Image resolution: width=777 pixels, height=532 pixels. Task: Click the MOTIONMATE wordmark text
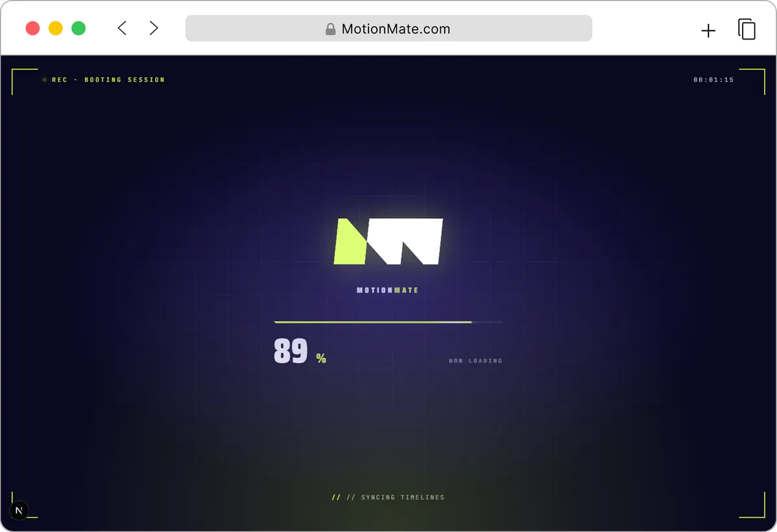[388, 291]
